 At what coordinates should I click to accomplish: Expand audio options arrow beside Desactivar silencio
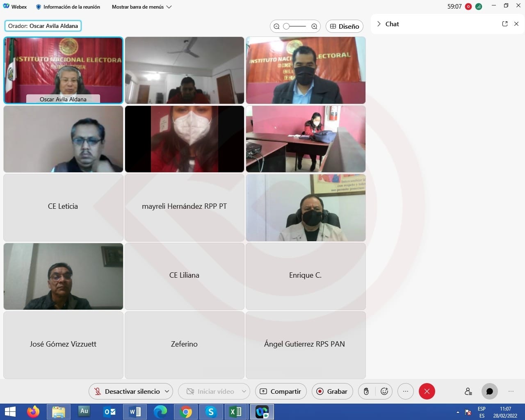click(x=167, y=391)
